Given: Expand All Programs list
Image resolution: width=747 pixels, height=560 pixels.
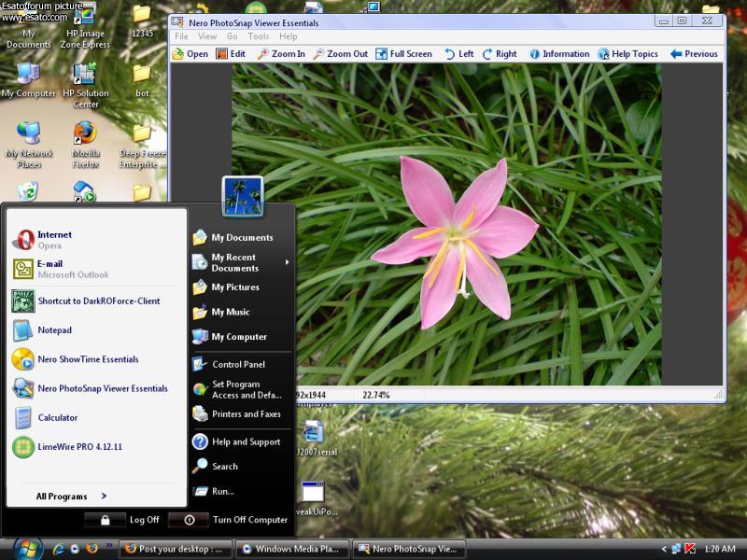Looking at the screenshot, I should tap(72, 497).
